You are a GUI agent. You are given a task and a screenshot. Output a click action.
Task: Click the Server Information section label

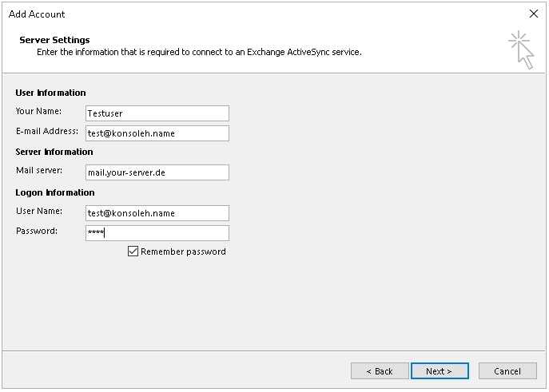coord(54,152)
